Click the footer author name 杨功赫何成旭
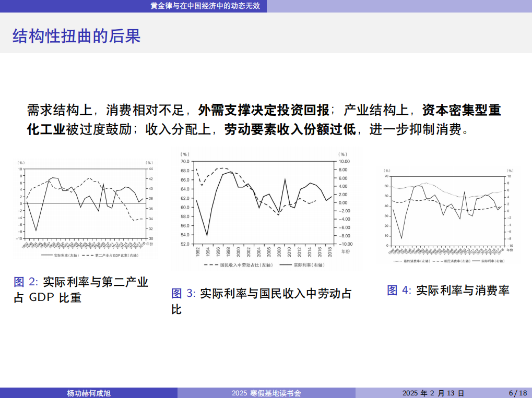The image size is (532, 398). tap(89, 393)
